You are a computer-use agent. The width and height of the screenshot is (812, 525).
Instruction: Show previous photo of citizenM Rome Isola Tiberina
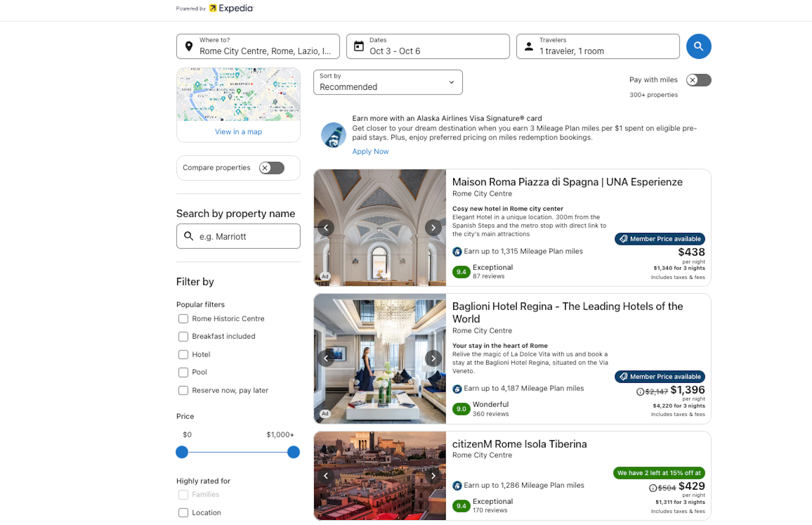pyautogui.click(x=326, y=476)
